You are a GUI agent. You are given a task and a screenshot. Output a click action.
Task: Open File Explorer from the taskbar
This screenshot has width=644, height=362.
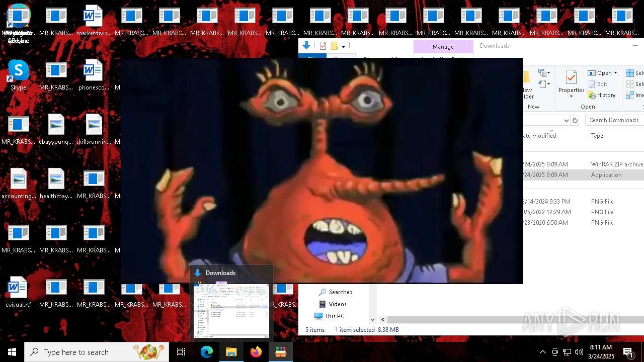pos(231,352)
